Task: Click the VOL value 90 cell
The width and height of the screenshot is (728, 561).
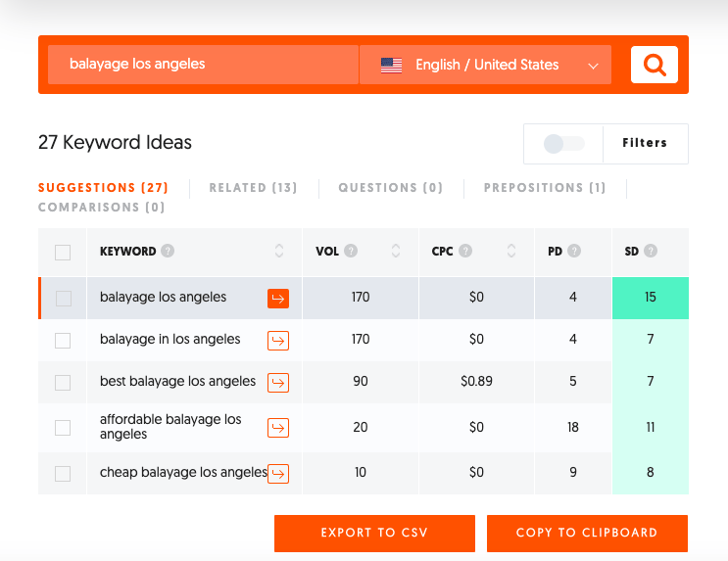Action: (361, 381)
